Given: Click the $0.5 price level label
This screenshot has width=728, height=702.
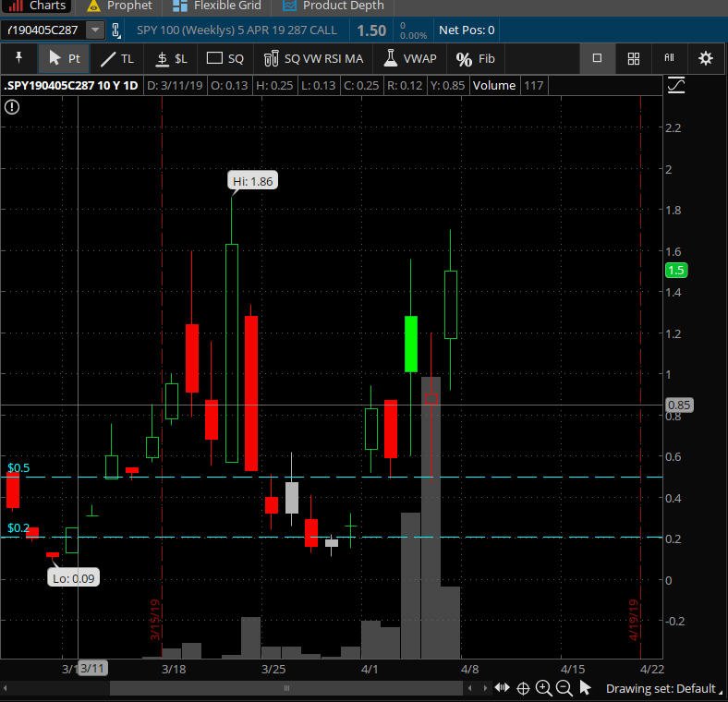Looking at the screenshot, I should (x=18, y=467).
